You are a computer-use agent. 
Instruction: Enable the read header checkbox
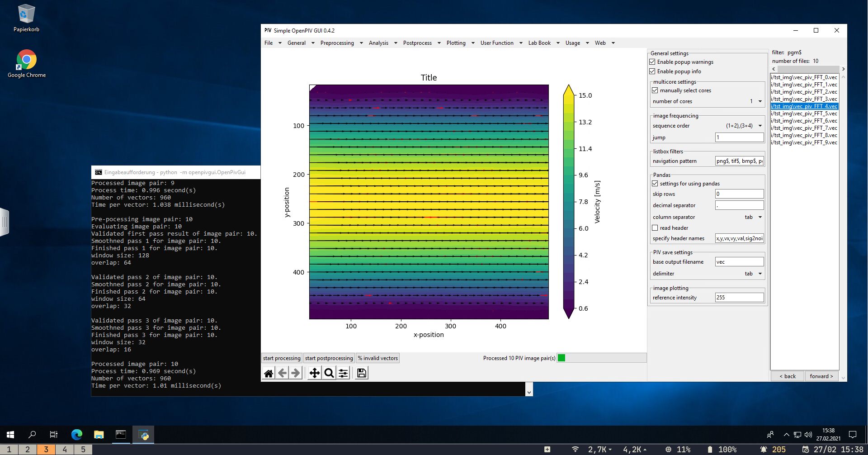(x=655, y=227)
